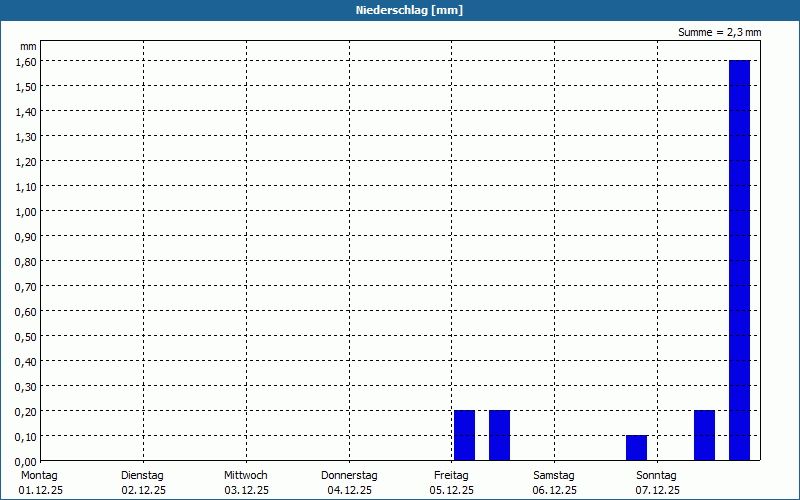Click the 0,10 mm bar near Sonntag
The image size is (800, 500).
click(x=636, y=448)
